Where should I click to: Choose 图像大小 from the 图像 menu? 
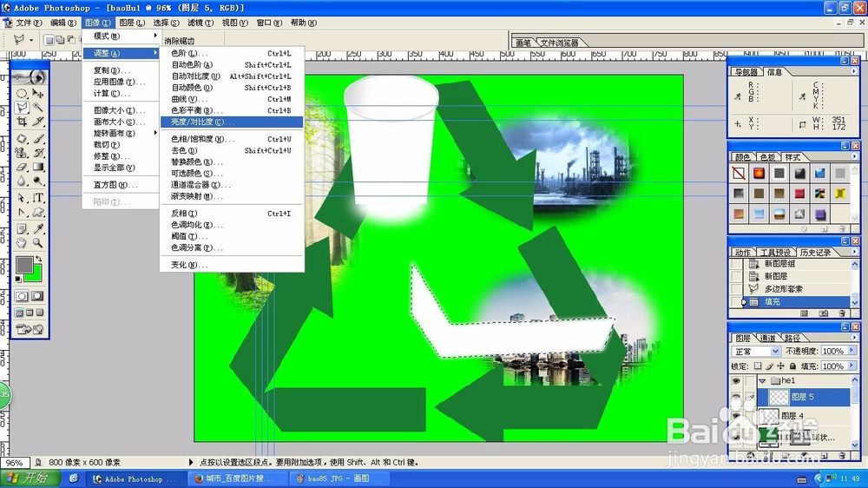click(x=121, y=110)
